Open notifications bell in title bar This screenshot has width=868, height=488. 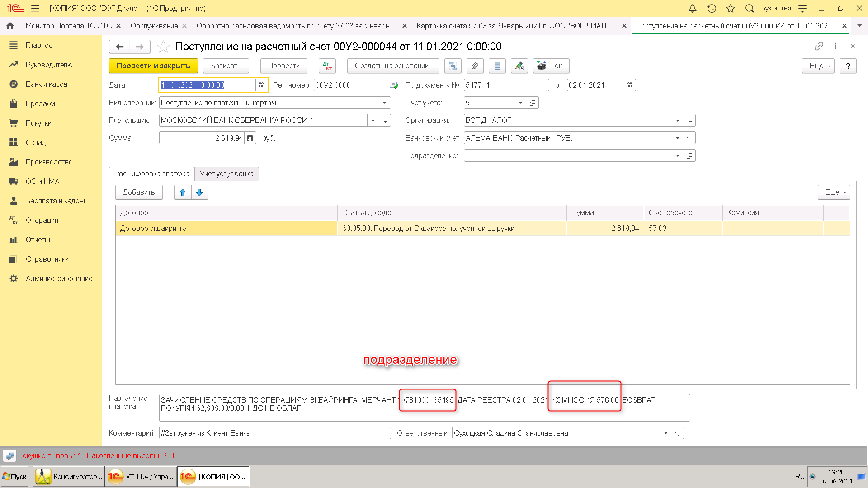(692, 8)
